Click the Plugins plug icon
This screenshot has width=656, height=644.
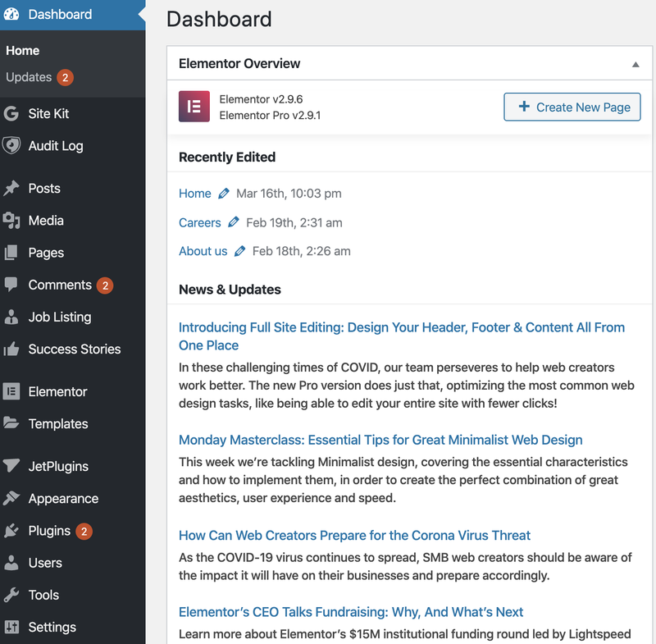click(11, 531)
